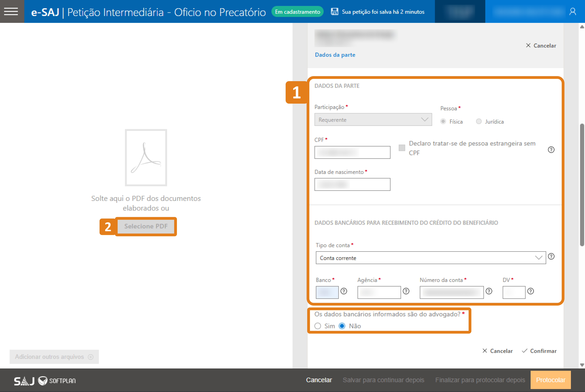Click the vertical scrollbar thumb

click(x=582, y=185)
